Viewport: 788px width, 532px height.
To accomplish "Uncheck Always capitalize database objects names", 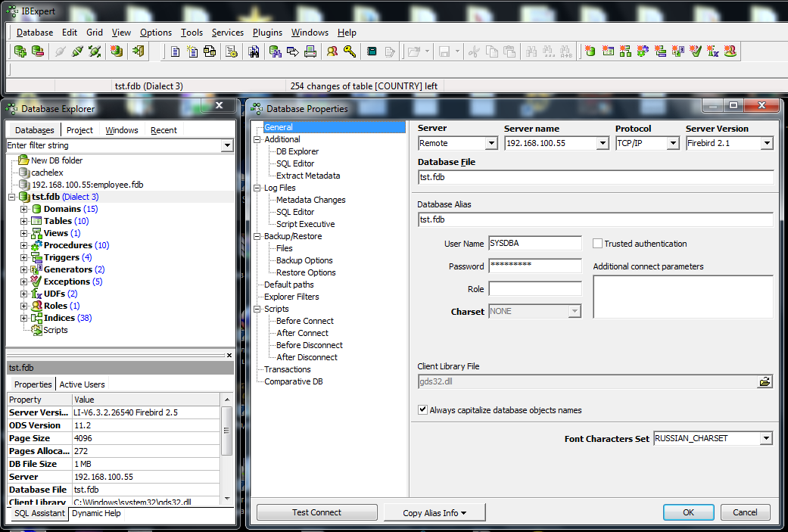I will [x=422, y=410].
